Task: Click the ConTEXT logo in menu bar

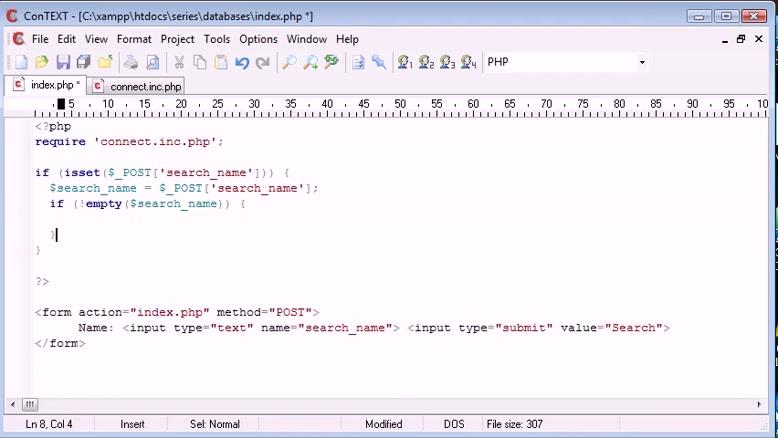Action: pos(18,39)
